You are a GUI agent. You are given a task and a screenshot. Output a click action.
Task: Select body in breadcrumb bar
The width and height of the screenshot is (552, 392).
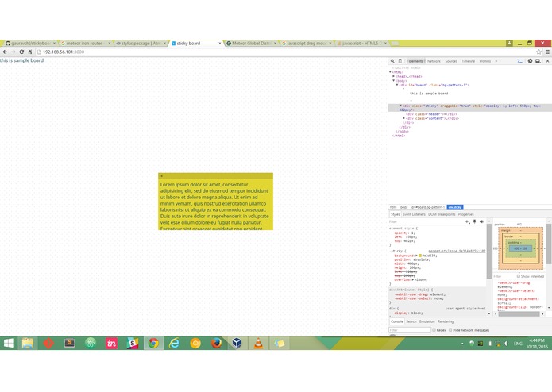(403, 207)
